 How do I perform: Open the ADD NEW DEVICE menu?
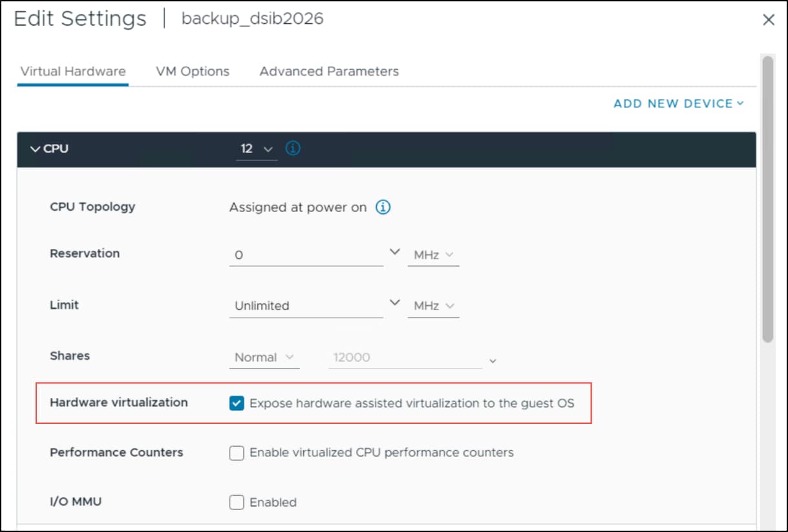tap(679, 103)
